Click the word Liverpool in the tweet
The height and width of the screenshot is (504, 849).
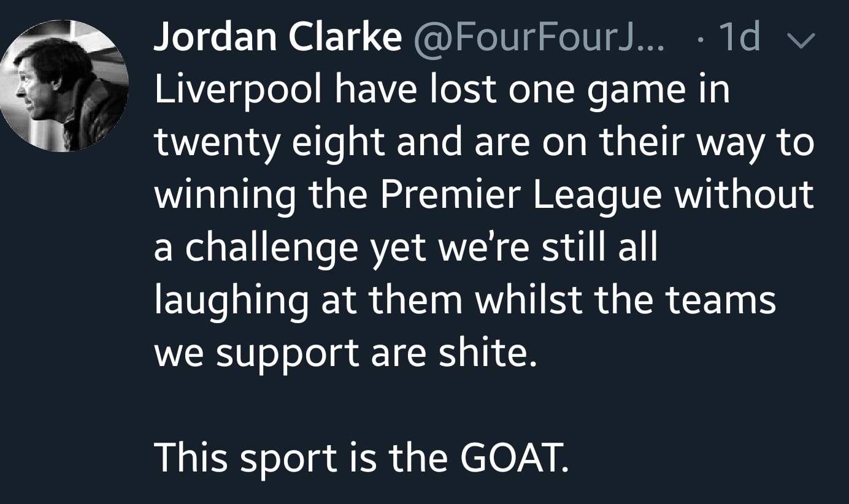(246, 90)
